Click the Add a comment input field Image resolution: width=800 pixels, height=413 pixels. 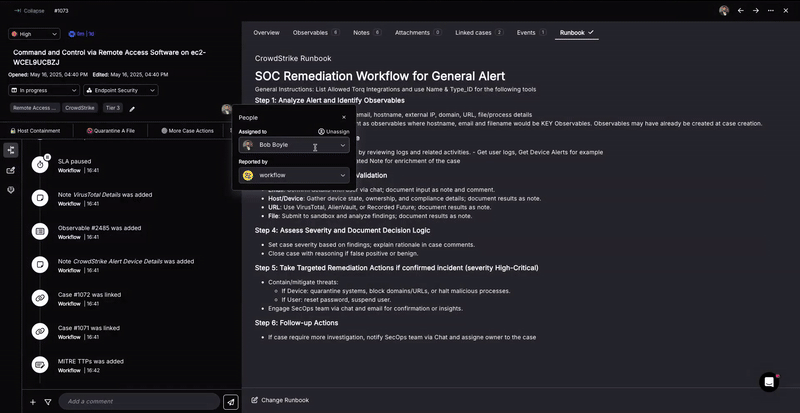(138, 401)
